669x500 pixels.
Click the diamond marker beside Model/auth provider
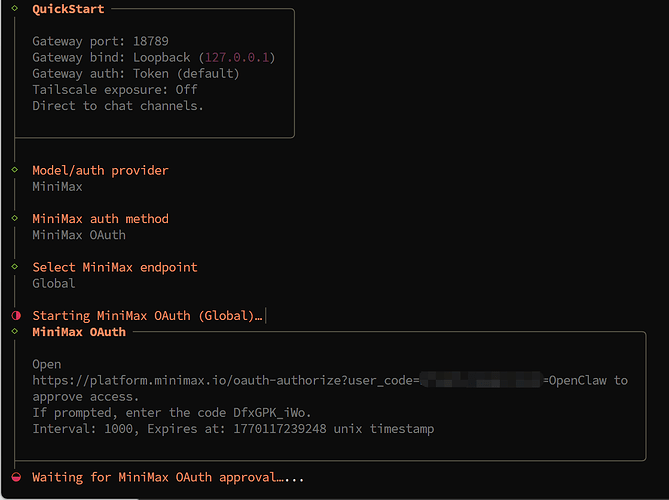pyautogui.click(x=15, y=169)
